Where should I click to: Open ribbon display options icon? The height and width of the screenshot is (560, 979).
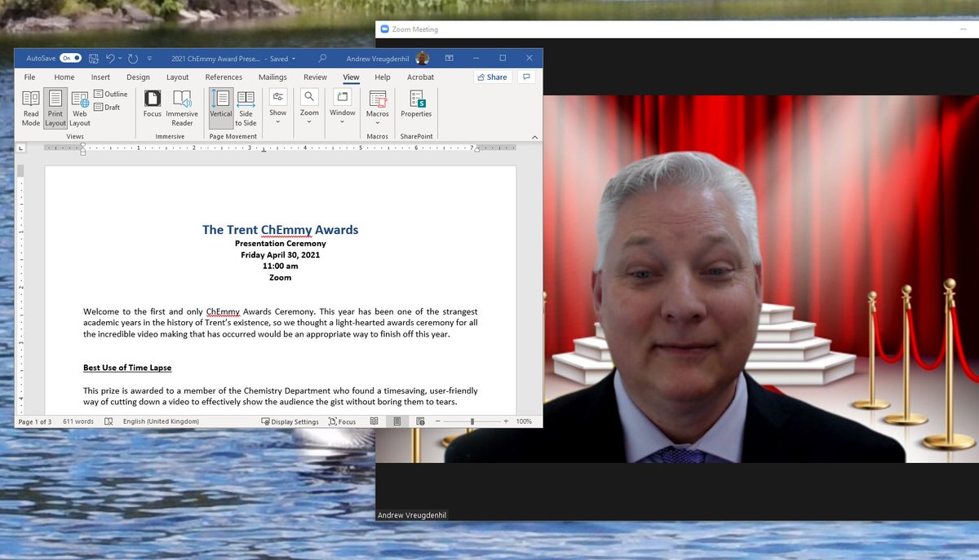pyautogui.click(x=450, y=59)
